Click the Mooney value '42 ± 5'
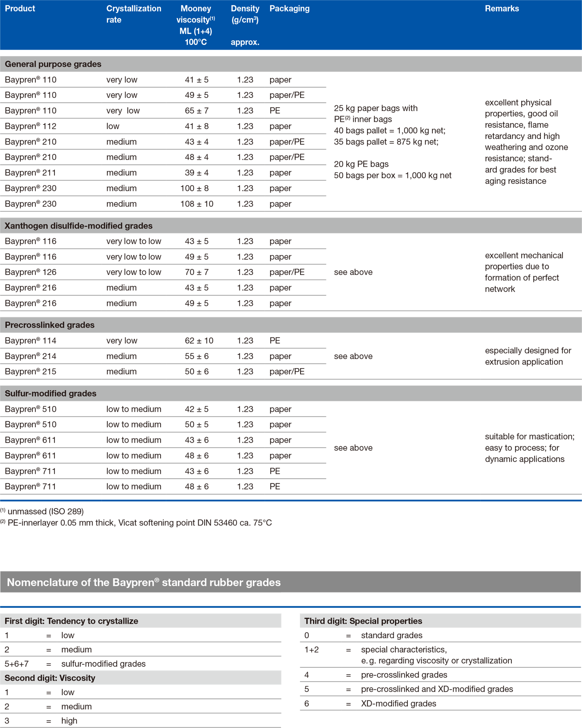Screen dimensions: 582x728 pos(197,409)
